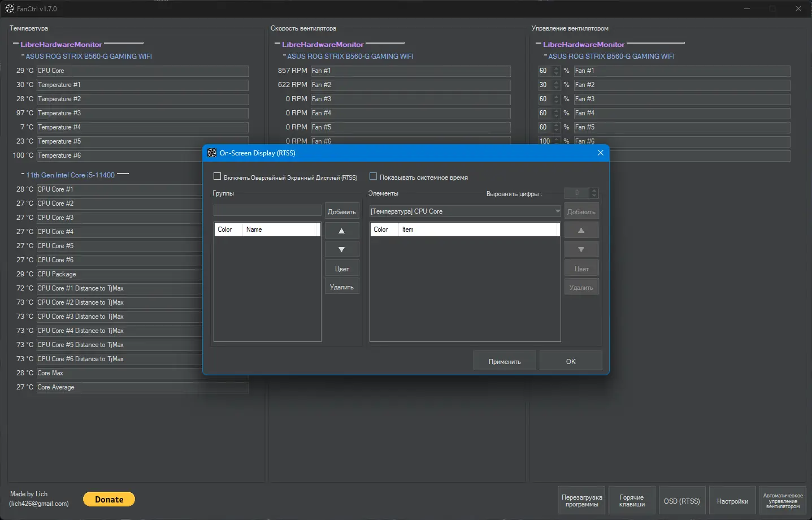Collapse ASUS ROG STRIX group under Скорость вентилятора
Image resolution: width=812 pixels, height=520 pixels.
(x=284, y=55)
